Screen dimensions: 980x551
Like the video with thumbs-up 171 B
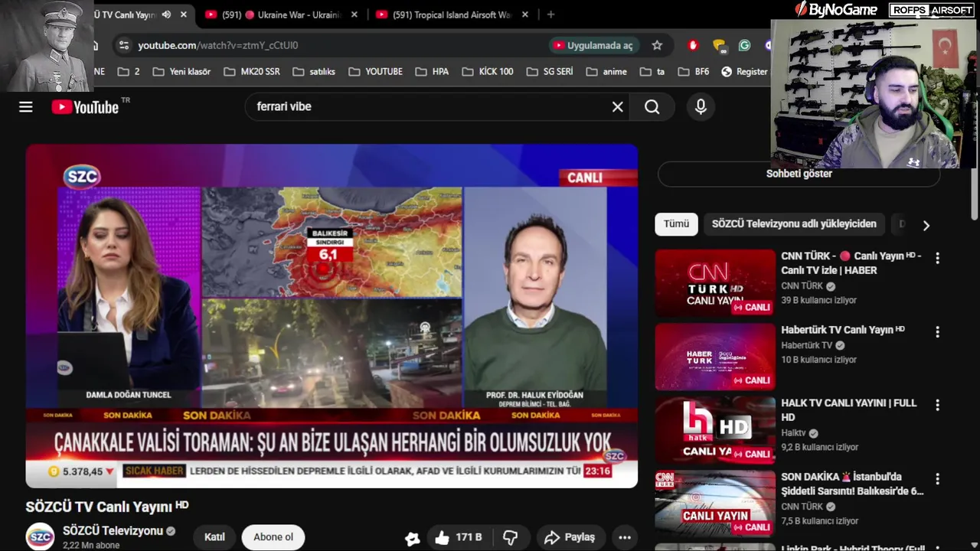(459, 537)
